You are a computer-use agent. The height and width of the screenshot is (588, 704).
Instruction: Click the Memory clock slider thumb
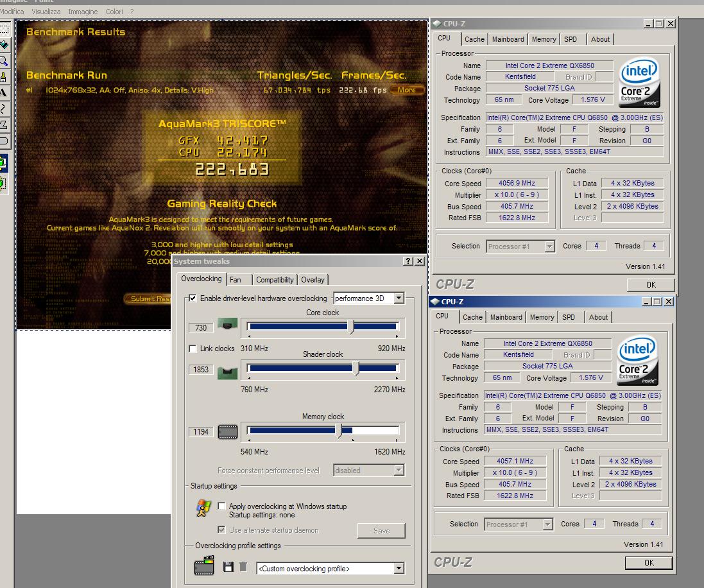tap(339, 430)
